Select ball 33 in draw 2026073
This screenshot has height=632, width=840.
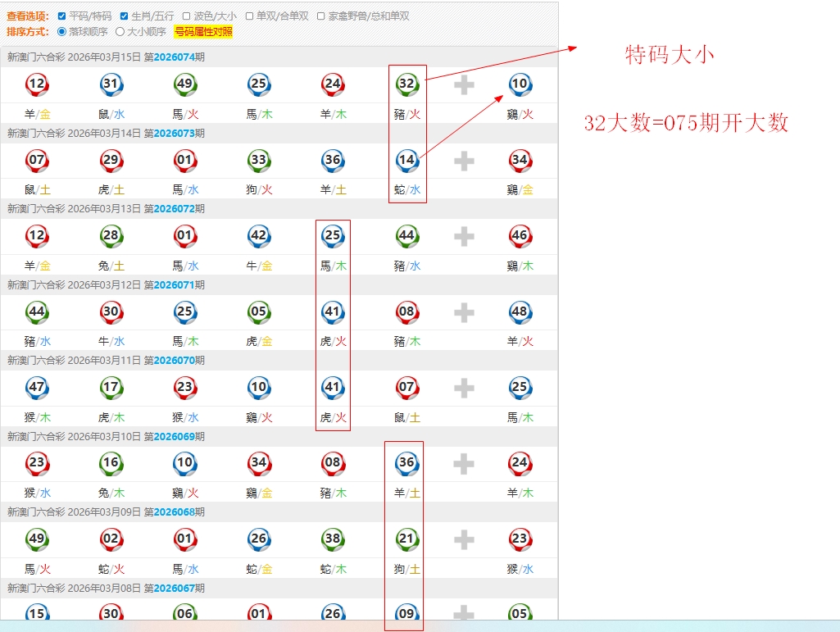(x=259, y=160)
